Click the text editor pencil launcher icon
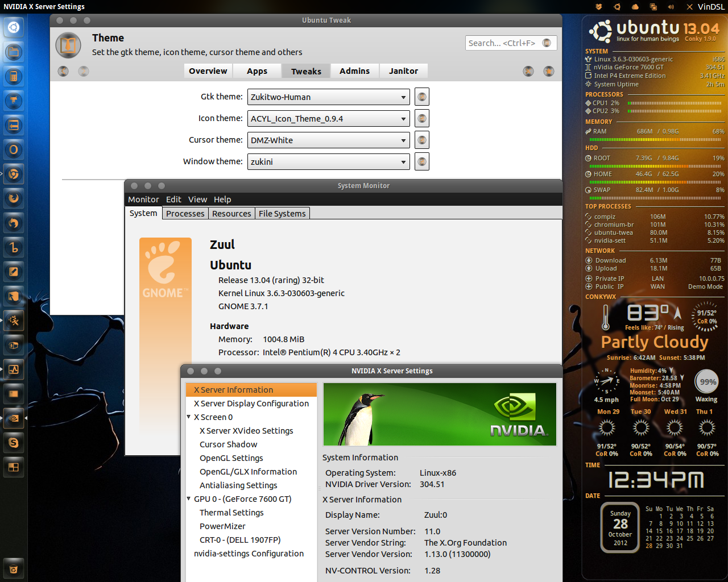Screen dimensions: 728x582 [x=14, y=272]
